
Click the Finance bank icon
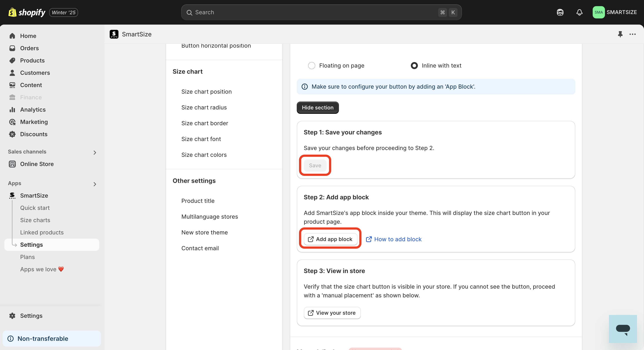[12, 97]
